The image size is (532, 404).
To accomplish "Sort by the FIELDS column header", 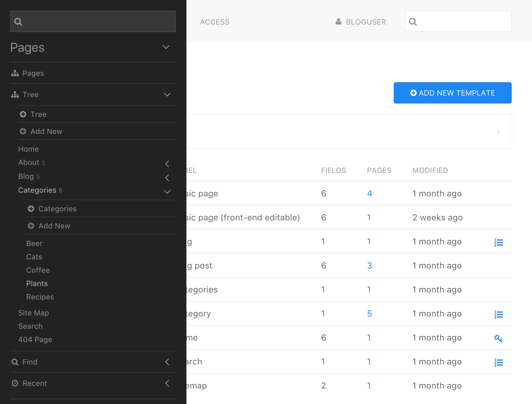I will (x=334, y=170).
